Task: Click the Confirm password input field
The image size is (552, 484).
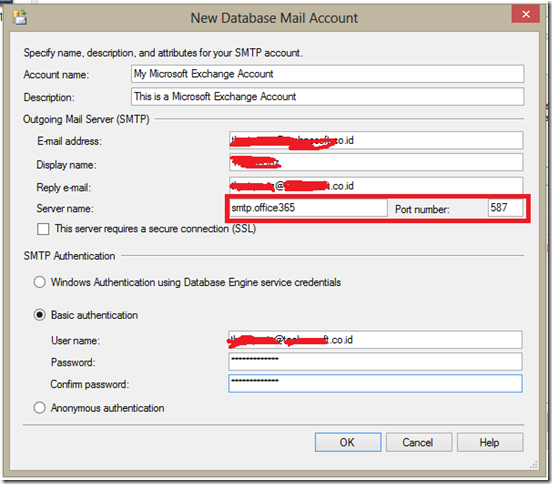Action: (x=375, y=383)
